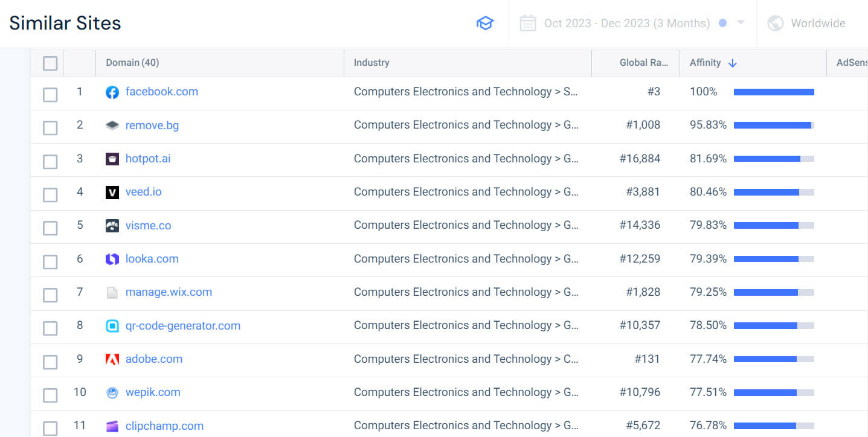
Task: Click the looka.com logo icon
Action: [112, 258]
